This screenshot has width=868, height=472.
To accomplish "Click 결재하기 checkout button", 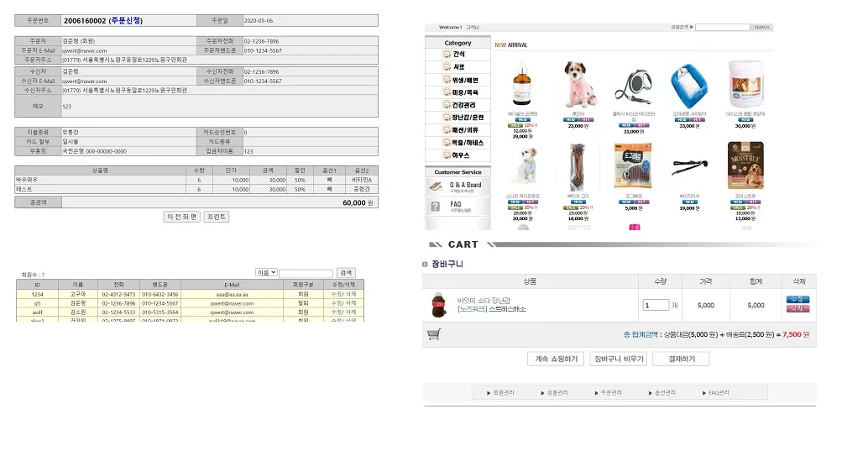I will [681, 359].
